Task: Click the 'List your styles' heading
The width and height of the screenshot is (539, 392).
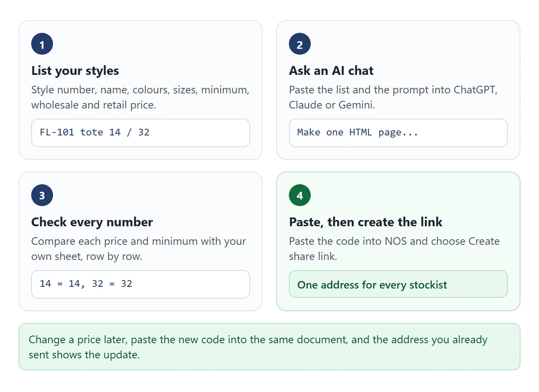Action: pos(75,71)
